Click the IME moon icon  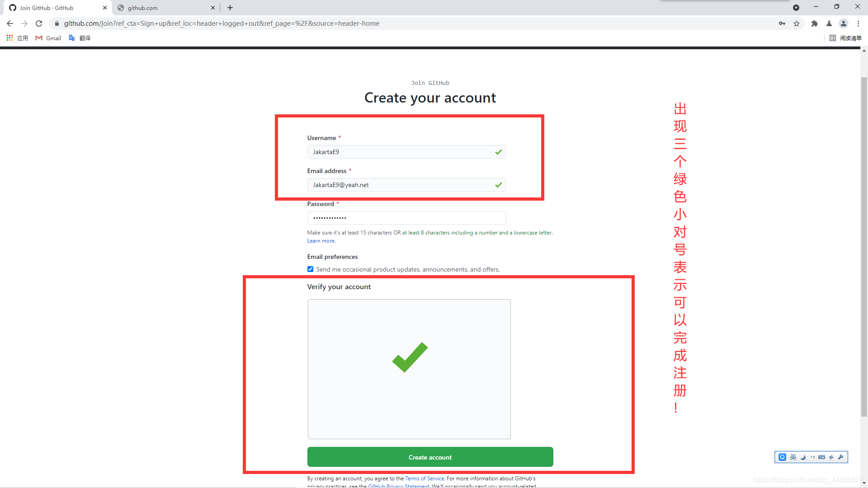(803, 457)
